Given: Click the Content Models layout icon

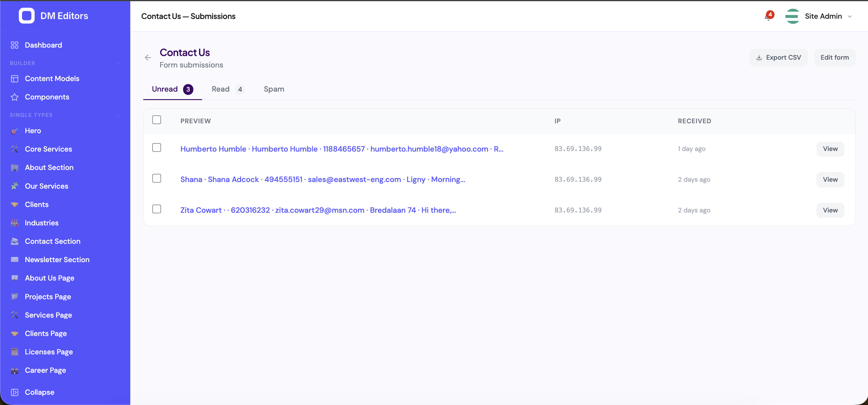Looking at the screenshot, I should (14, 78).
